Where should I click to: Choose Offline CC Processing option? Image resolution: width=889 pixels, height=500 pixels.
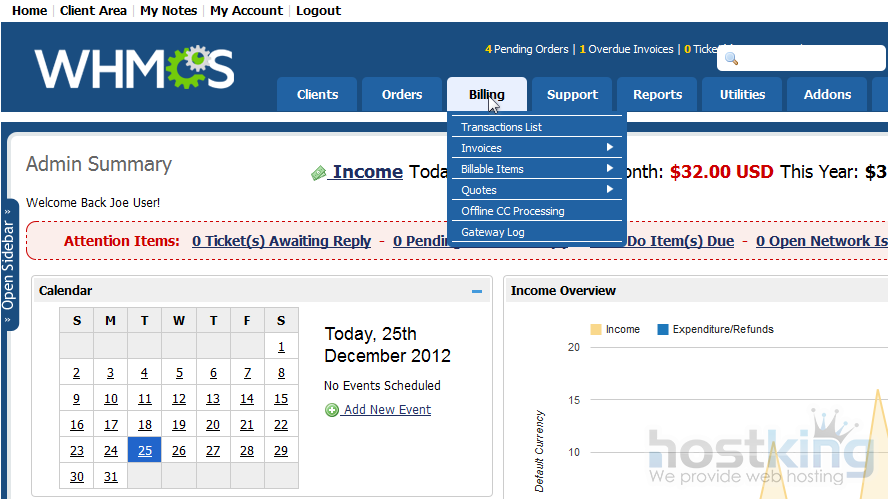pyautogui.click(x=512, y=211)
